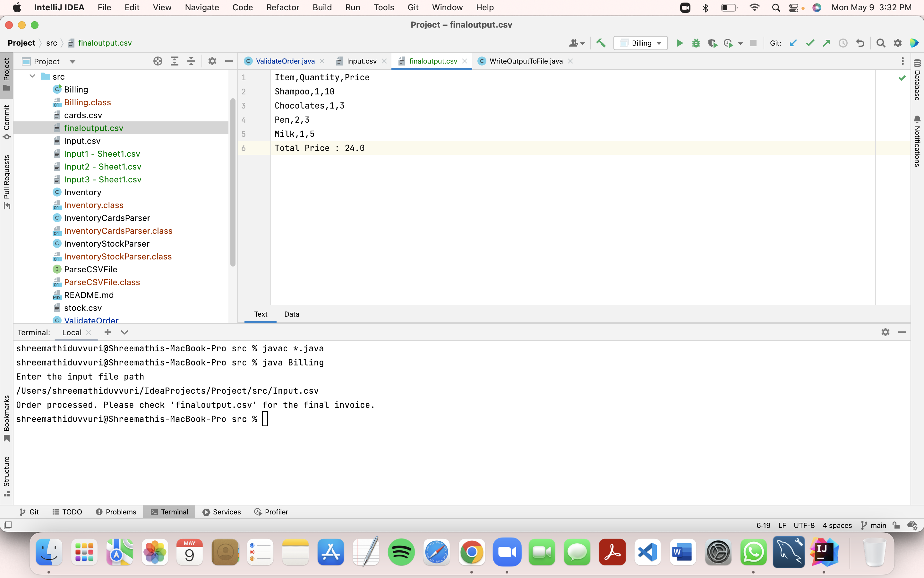Viewport: 924px width, 578px height.
Task: Open line separator LF selector
Action: pyautogui.click(x=782, y=525)
